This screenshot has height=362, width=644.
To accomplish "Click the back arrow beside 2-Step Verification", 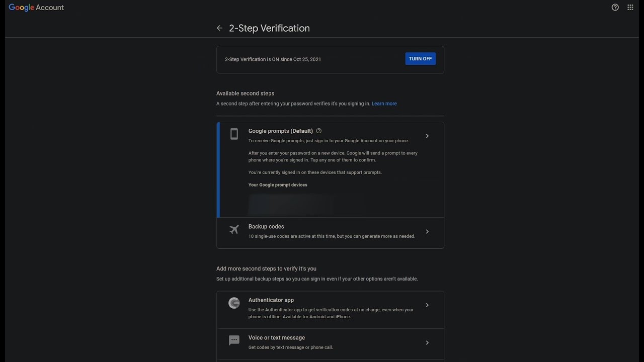I will coord(219,28).
